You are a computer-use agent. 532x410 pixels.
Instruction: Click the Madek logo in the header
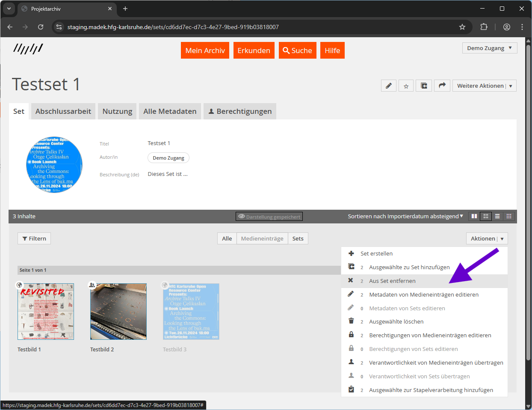(28, 49)
